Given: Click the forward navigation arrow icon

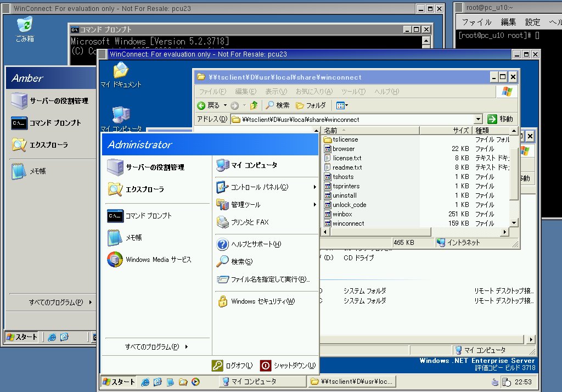Looking at the screenshot, I should coord(235,105).
